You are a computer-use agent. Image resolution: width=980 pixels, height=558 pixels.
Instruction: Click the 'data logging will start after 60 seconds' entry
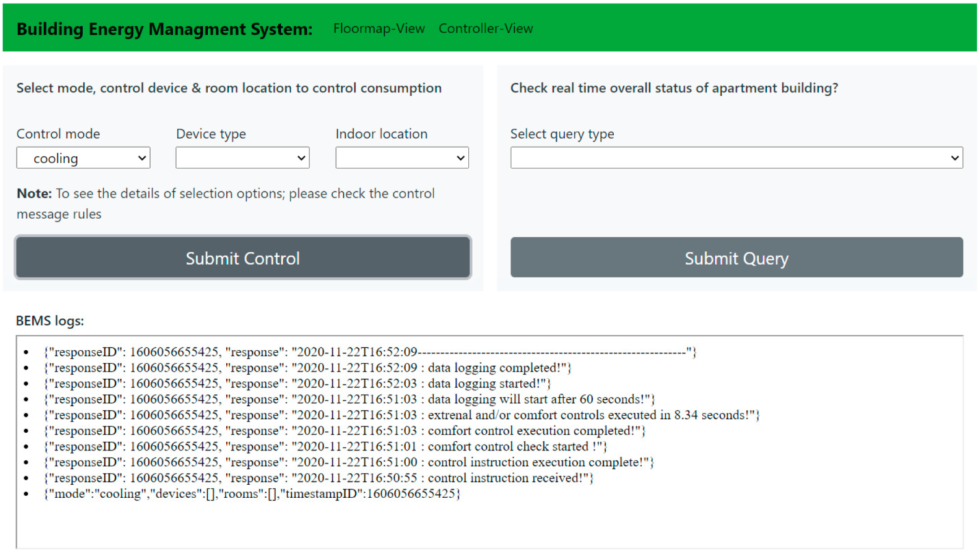point(349,399)
